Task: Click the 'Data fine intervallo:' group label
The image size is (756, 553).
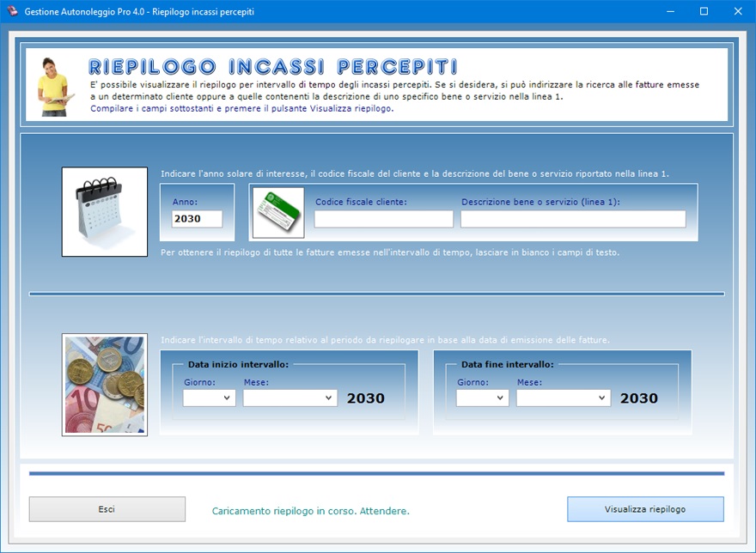Action: click(507, 364)
